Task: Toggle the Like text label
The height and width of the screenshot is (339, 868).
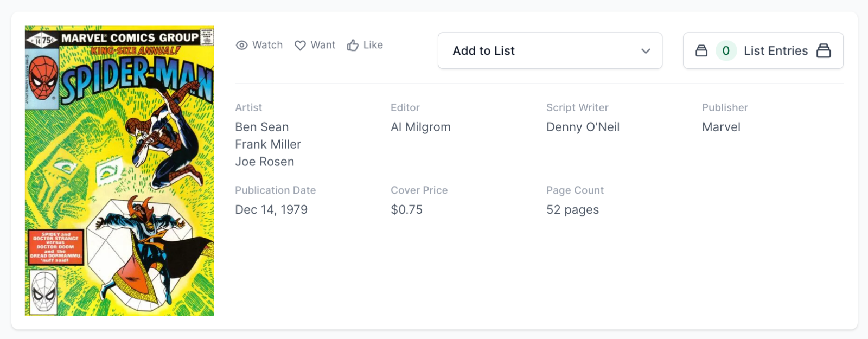Action: 373,45
